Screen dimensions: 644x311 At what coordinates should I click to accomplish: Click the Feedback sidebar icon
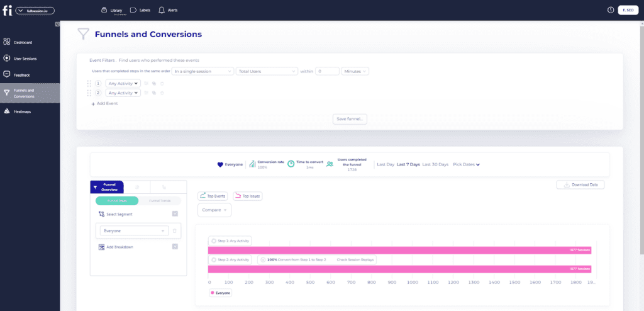pyautogui.click(x=6, y=75)
